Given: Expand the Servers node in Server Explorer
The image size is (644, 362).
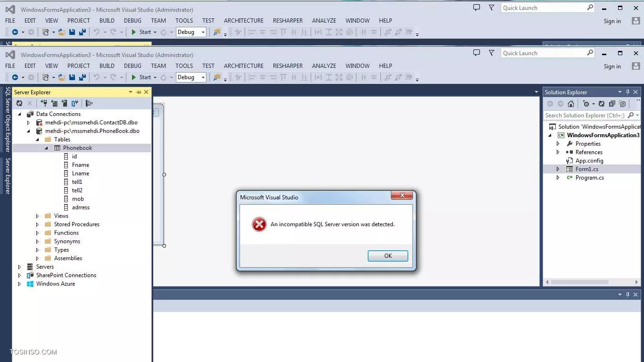Looking at the screenshot, I should 19,267.
